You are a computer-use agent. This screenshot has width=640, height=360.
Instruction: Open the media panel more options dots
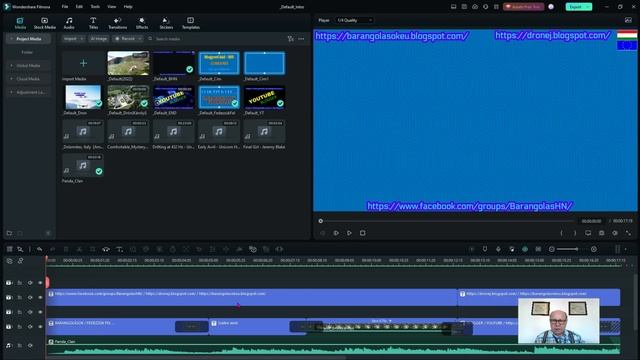click(x=301, y=39)
